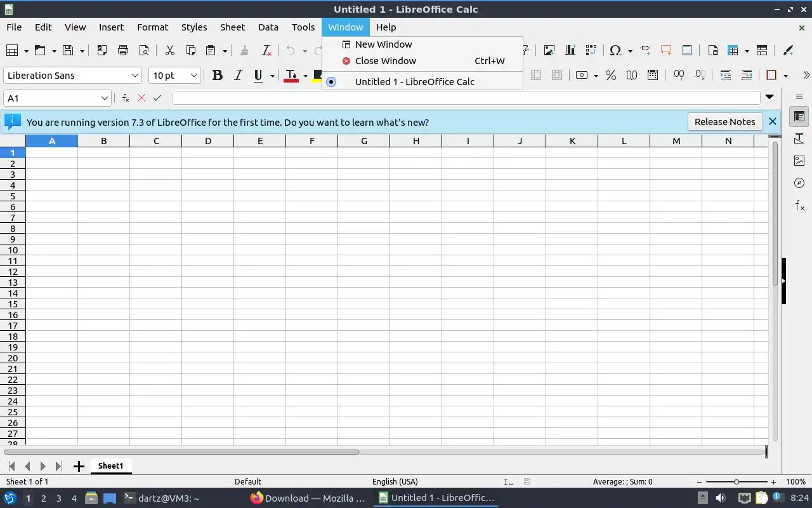Open the Underline style dropdown arrow
Screen dimensions: 812x508
coord(272,76)
